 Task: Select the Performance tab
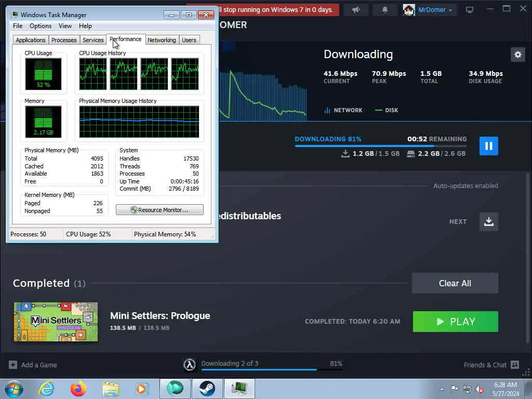click(126, 39)
